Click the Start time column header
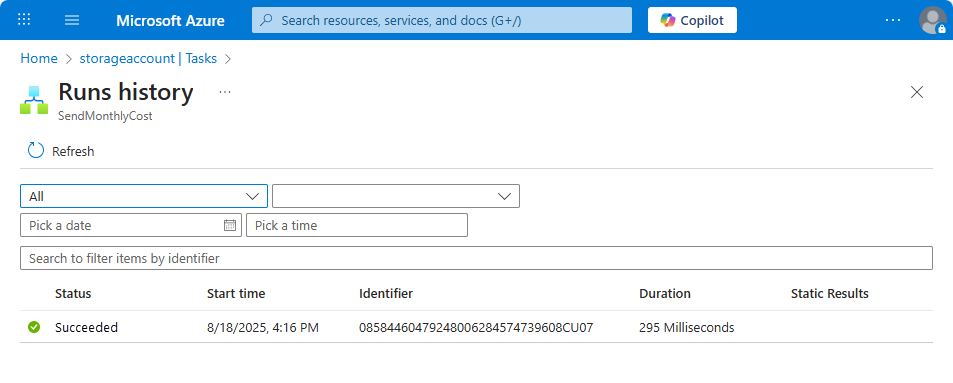The image size is (953, 383). coord(236,294)
